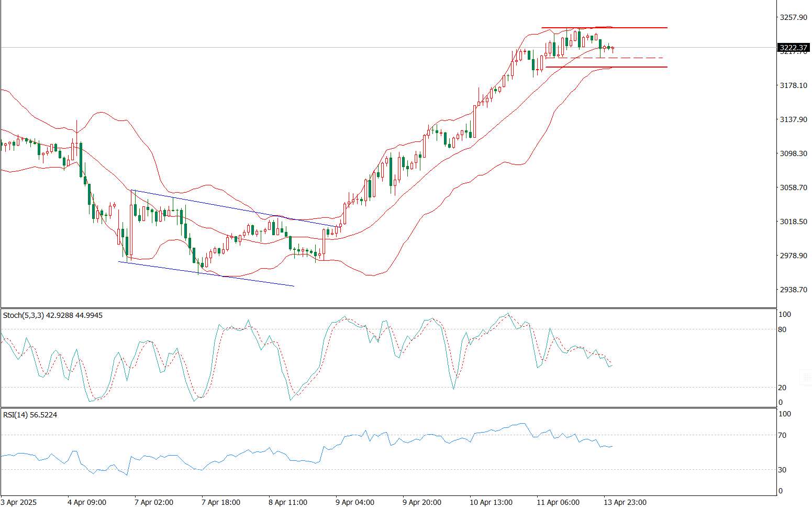Click the 3257.90 price scale label
This screenshot has width=812, height=508.
pyautogui.click(x=793, y=17)
